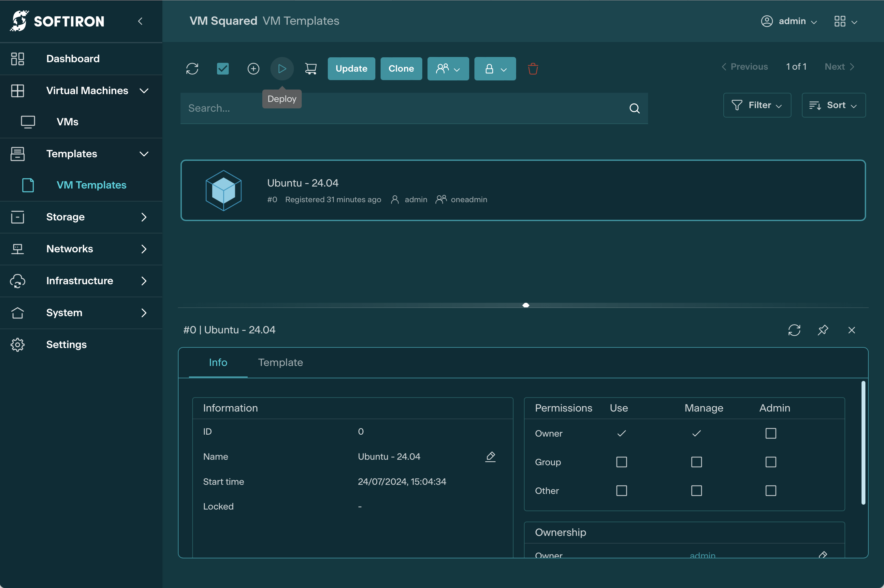Image resolution: width=884 pixels, height=588 pixels.
Task: Click the refresh list icon in toolbar
Action: coord(192,69)
